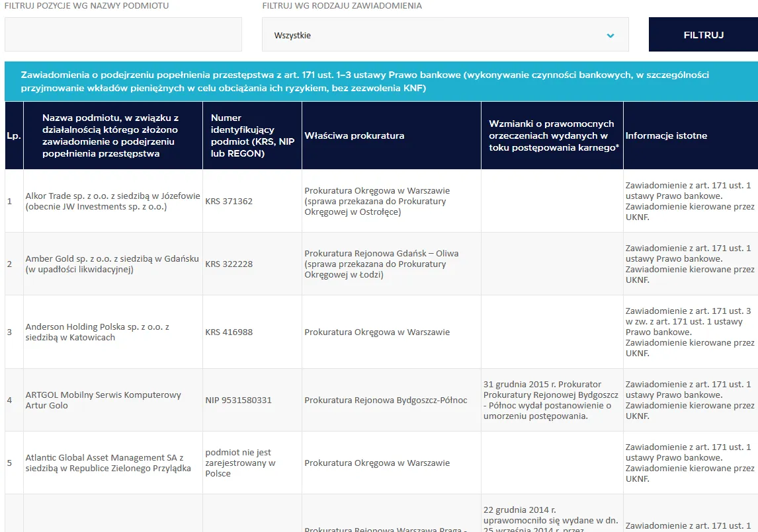Image resolution: width=758 pixels, height=532 pixels.
Task: Click the Informacje istotne cell in Amber Gold row
Action: pos(690,264)
